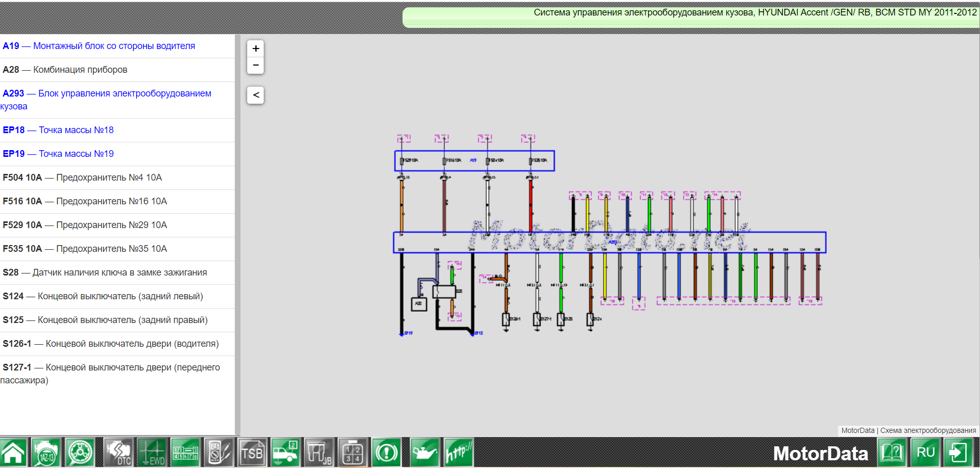Zoom out the diagram with minus button

[255, 66]
